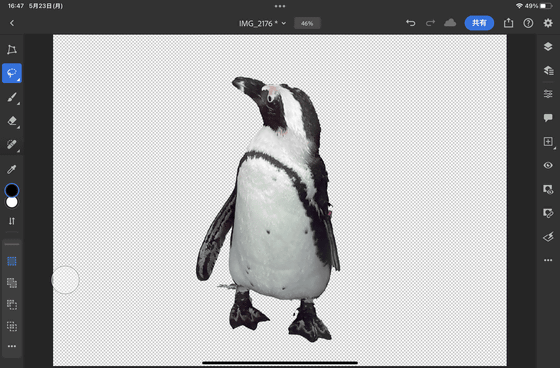
Task: Choose the Brush tool
Action: 12,97
